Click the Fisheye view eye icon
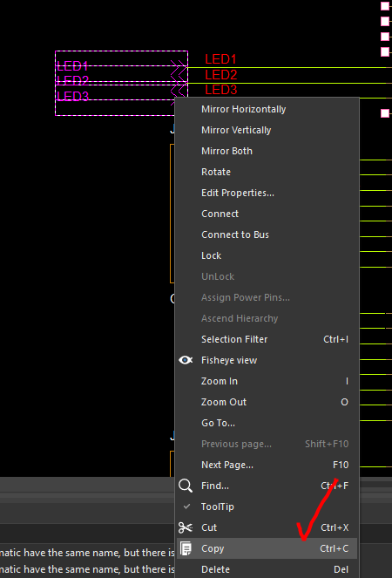 pos(186,360)
